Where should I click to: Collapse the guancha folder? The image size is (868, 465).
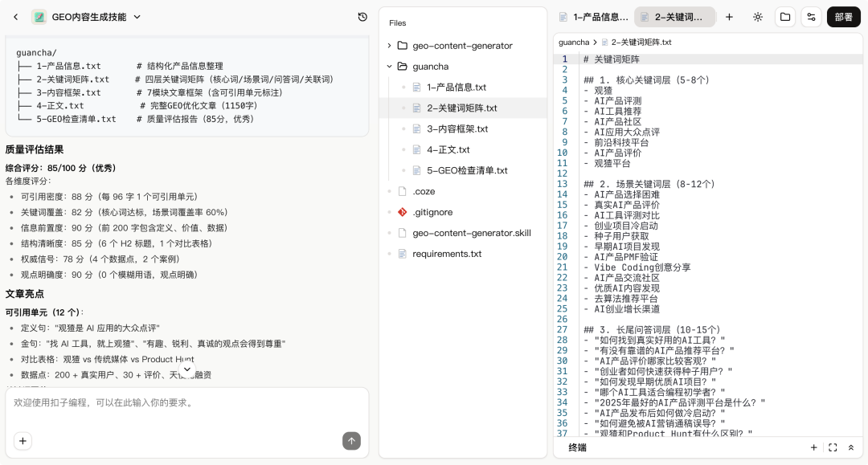(x=390, y=67)
